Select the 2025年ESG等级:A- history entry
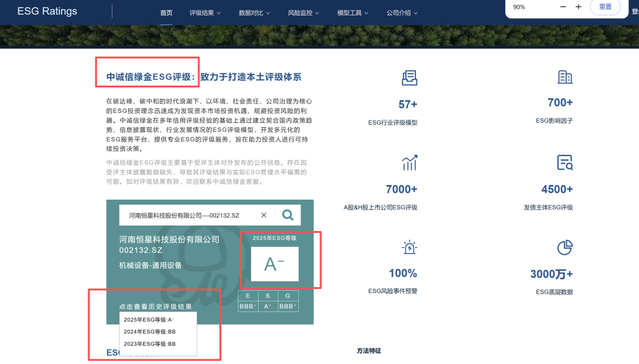 [x=149, y=320]
